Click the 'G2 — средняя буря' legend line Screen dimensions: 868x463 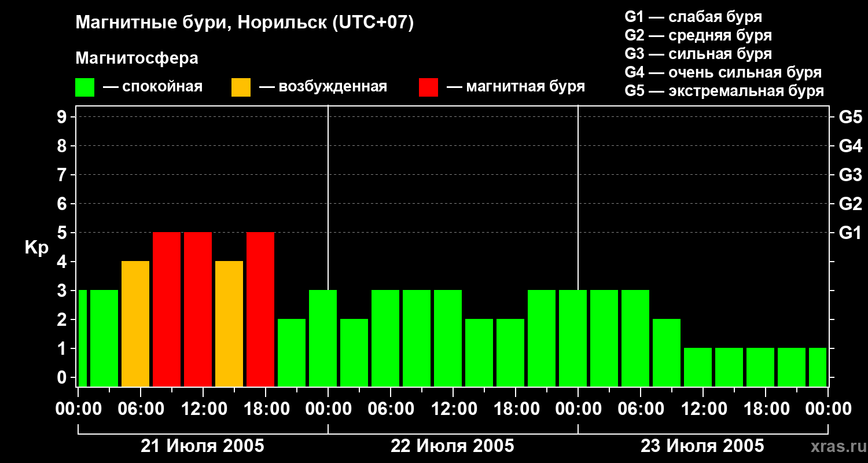pos(698,35)
